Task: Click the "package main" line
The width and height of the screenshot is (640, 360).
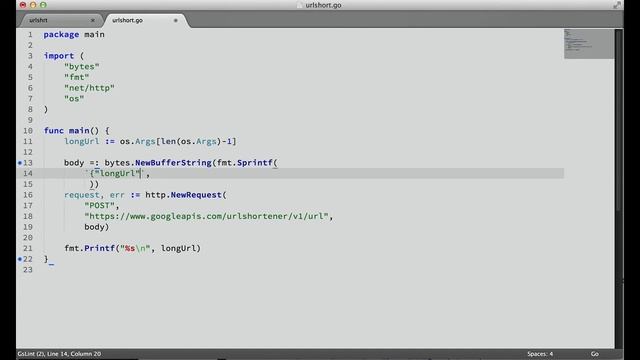Action: click(74, 34)
